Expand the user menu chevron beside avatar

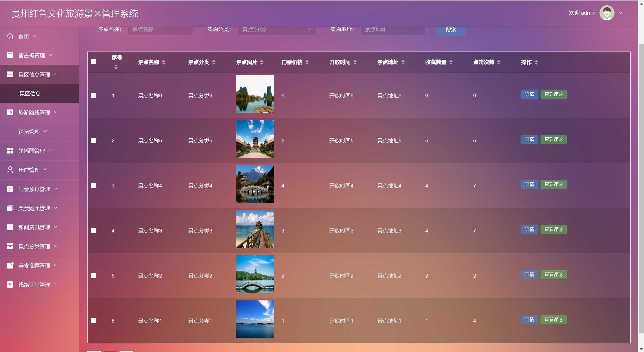coord(621,13)
